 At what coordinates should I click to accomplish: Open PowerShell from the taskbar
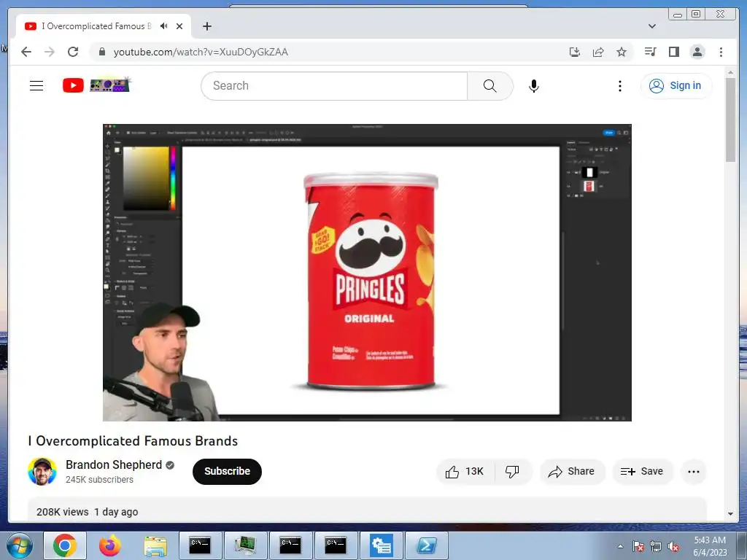427,545
